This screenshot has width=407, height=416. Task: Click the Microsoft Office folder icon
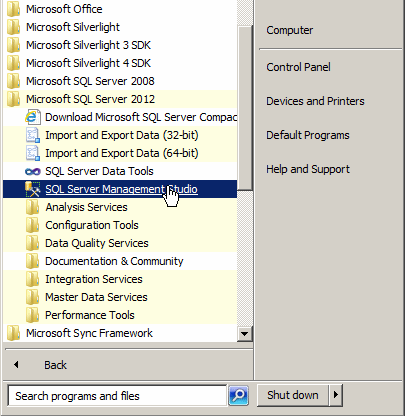pos(14,9)
